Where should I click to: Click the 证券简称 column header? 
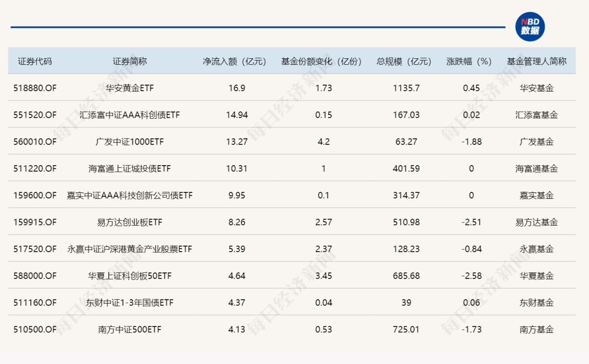(130, 61)
